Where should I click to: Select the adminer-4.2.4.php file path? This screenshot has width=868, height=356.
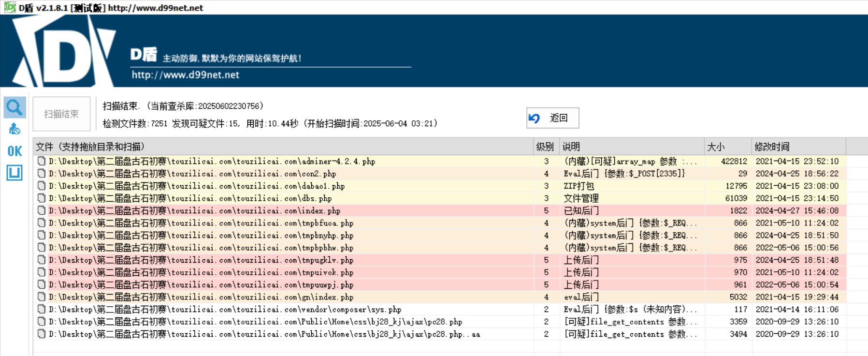(x=212, y=161)
